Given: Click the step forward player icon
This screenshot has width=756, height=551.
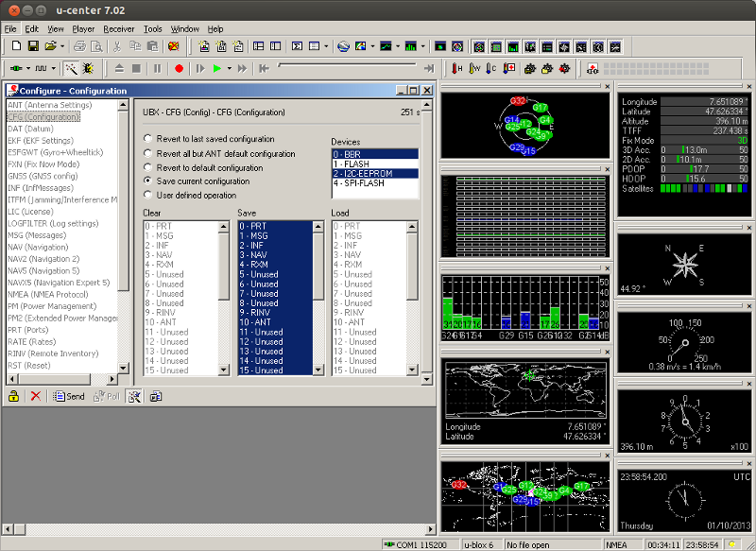Looking at the screenshot, I should 200,69.
